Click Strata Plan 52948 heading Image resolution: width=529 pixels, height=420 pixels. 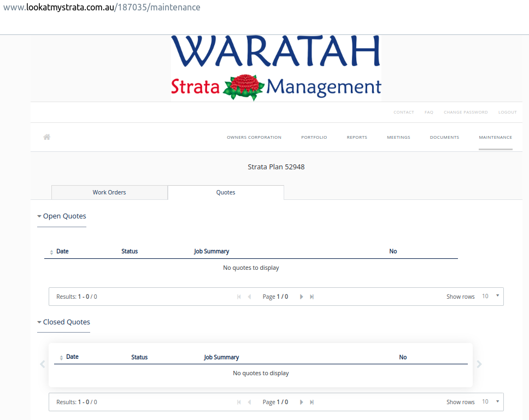(276, 167)
